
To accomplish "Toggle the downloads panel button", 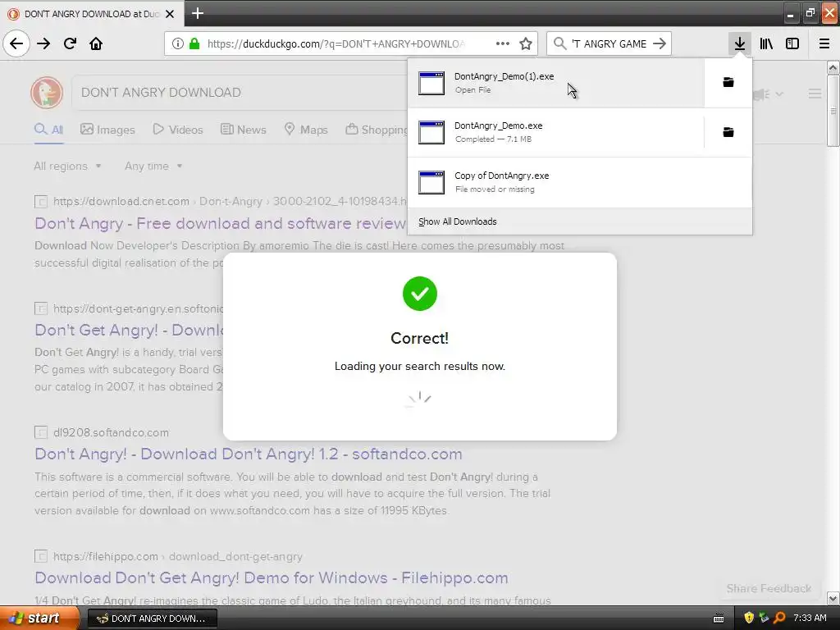I will (x=739, y=43).
